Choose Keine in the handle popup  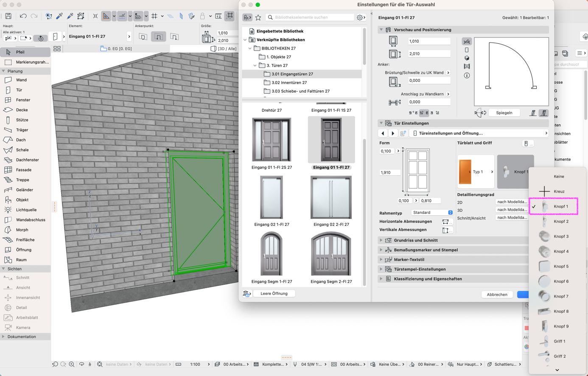coord(557,177)
